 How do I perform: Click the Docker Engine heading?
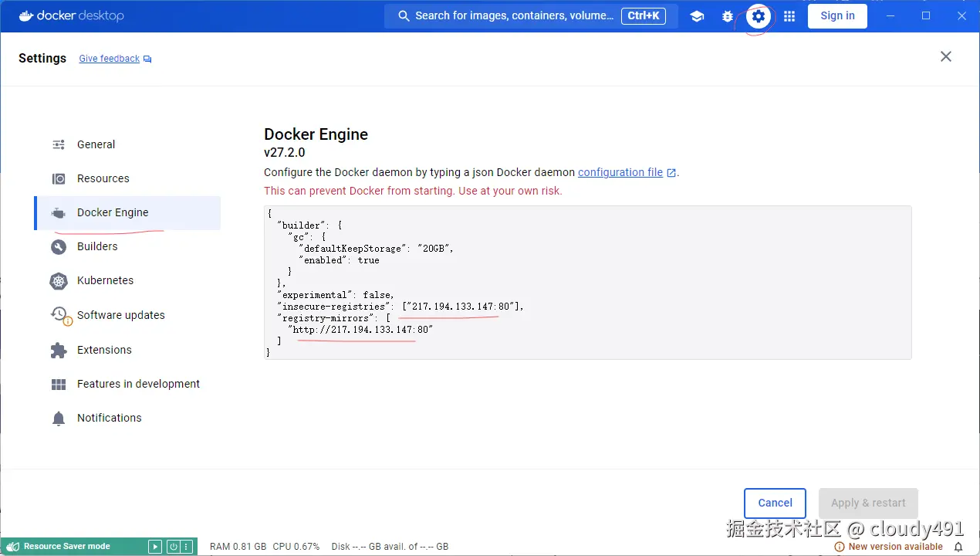point(316,134)
